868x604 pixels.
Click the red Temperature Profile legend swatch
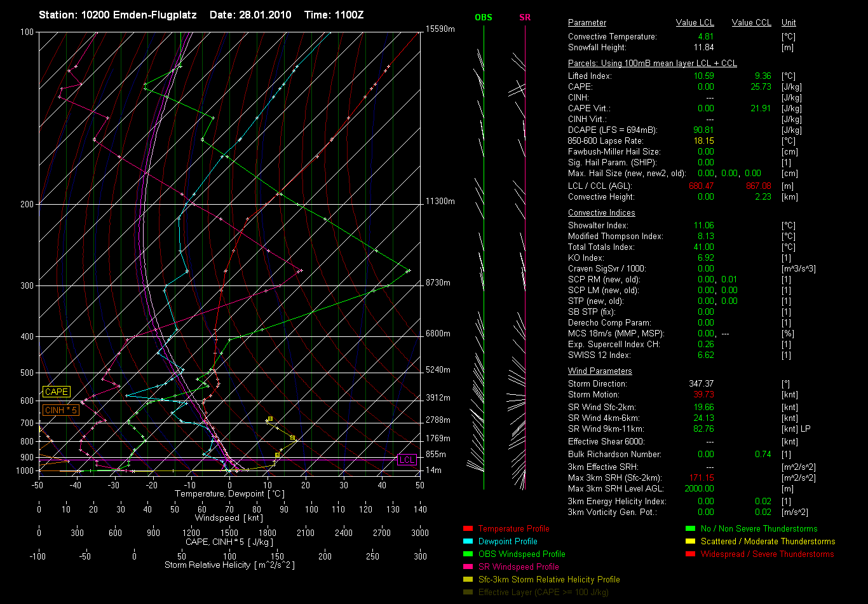coord(468,528)
